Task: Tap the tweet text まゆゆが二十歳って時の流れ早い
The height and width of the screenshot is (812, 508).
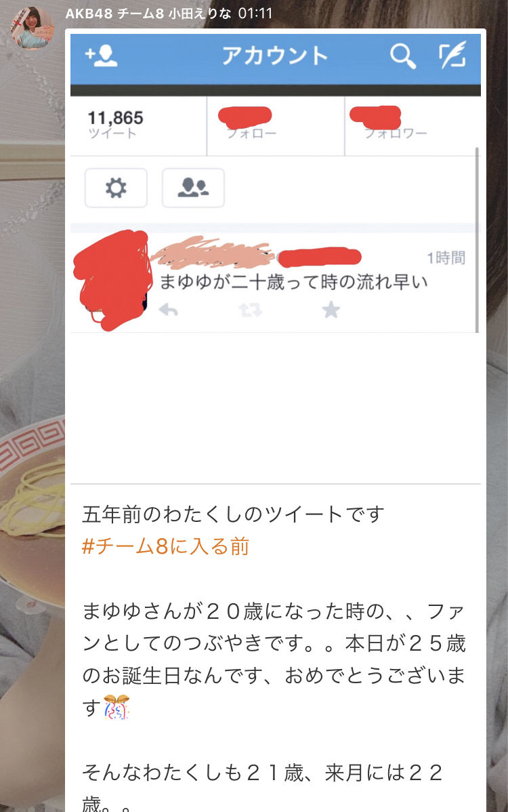Action: click(x=293, y=282)
